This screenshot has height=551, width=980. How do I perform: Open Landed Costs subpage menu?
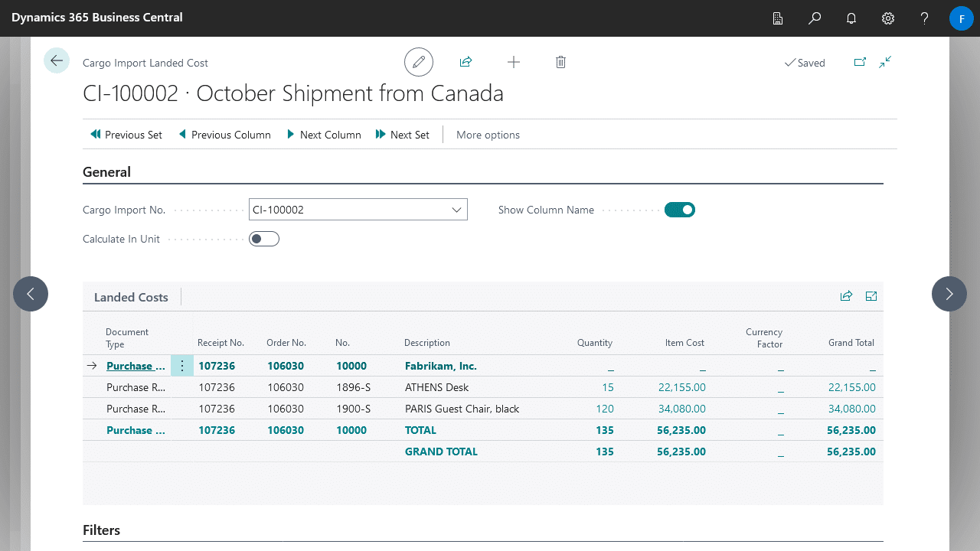click(131, 297)
